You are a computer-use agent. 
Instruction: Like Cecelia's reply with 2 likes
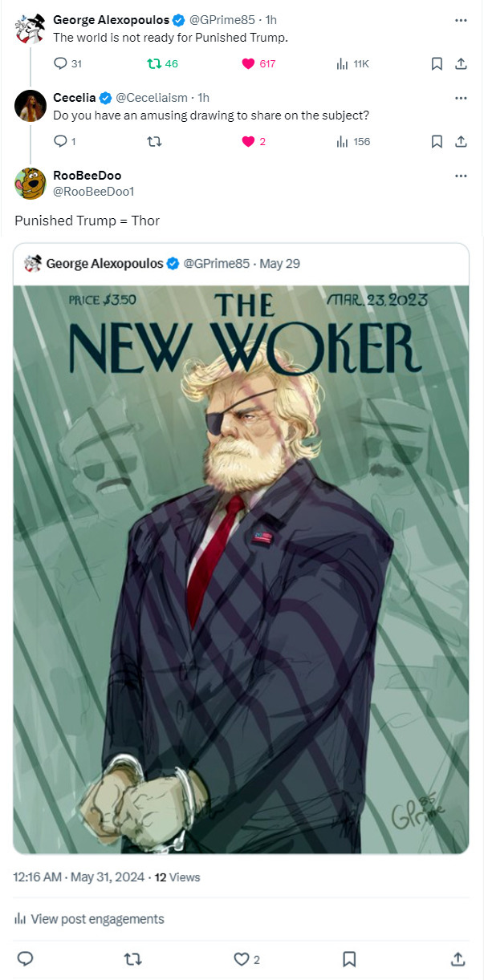pyautogui.click(x=249, y=141)
